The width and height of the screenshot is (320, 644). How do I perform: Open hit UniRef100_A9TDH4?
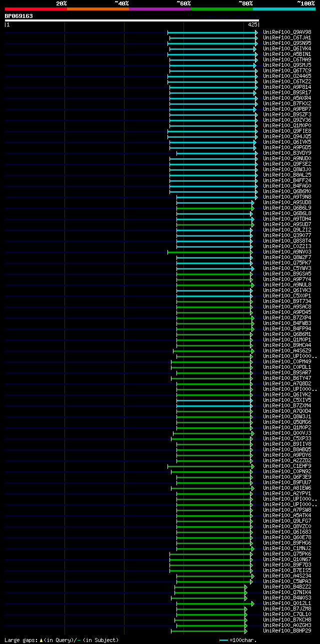pyautogui.click(x=287, y=219)
